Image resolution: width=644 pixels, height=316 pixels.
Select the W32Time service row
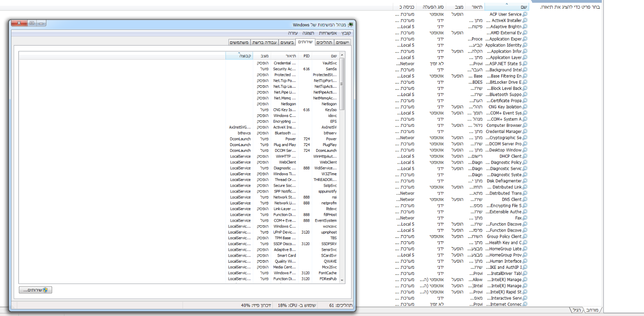coord(179,174)
